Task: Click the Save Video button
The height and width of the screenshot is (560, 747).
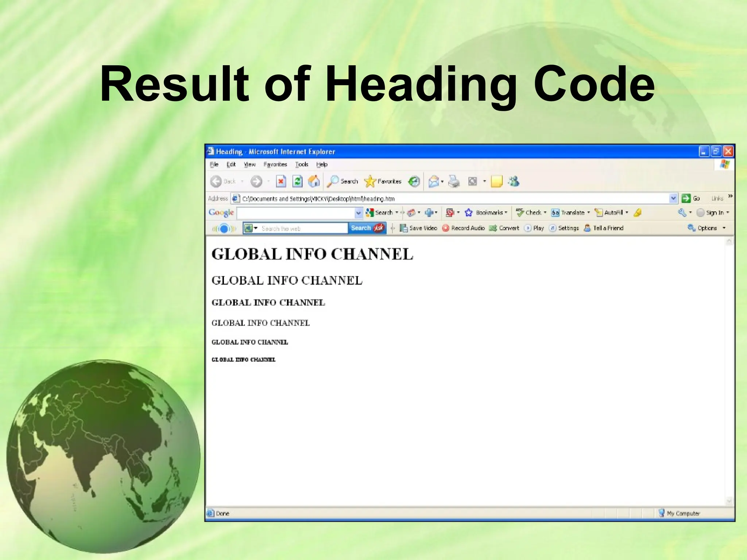Action: [418, 228]
